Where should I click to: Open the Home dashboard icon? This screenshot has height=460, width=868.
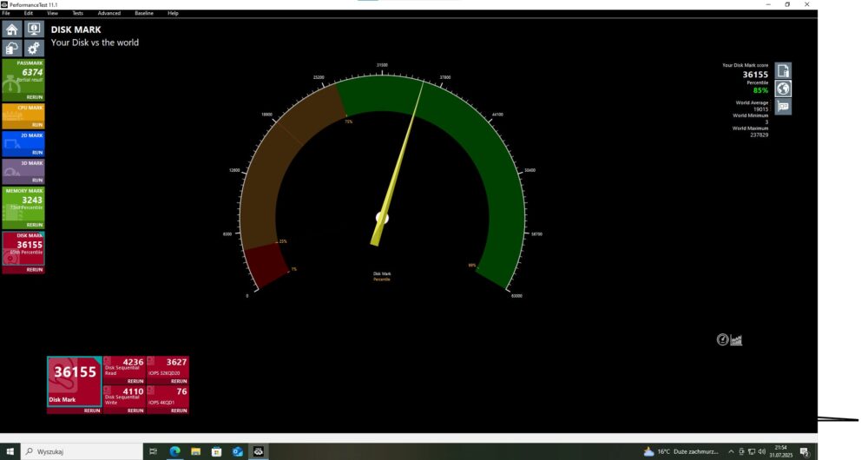coord(11,30)
